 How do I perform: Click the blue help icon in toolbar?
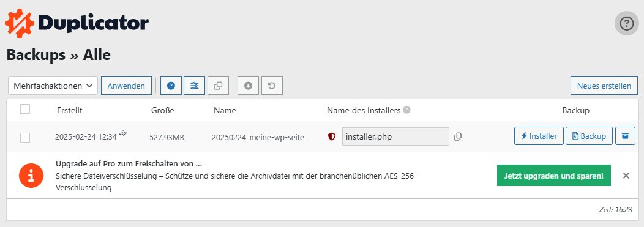coord(171,86)
